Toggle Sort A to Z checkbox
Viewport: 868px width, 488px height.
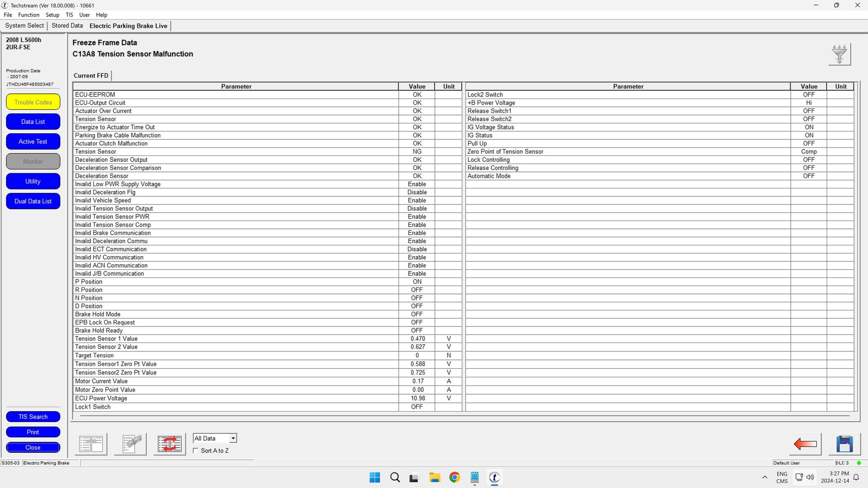tap(195, 451)
